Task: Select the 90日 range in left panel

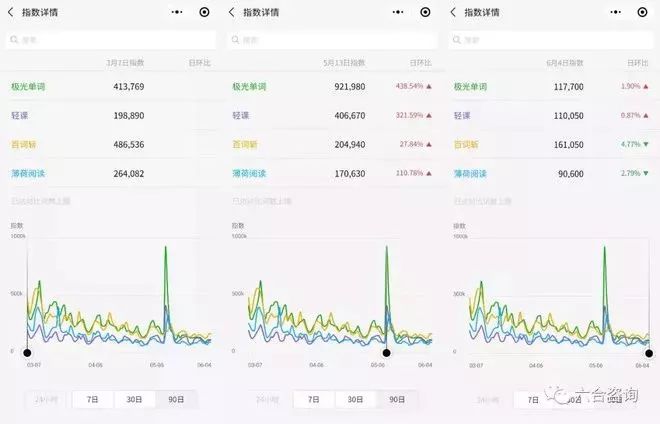Action: click(176, 399)
